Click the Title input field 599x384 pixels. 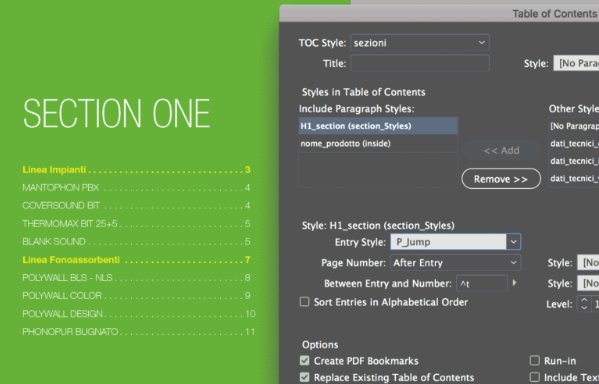[x=420, y=63]
